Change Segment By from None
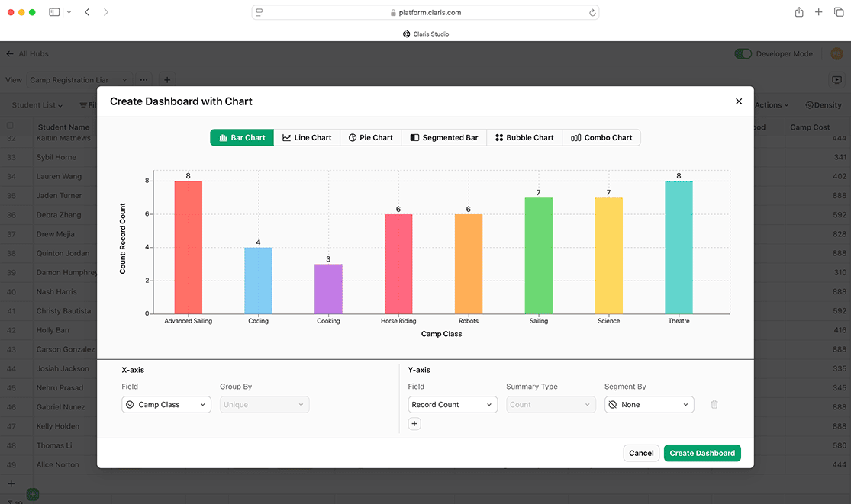This screenshot has height=504, width=851. pyautogui.click(x=649, y=404)
